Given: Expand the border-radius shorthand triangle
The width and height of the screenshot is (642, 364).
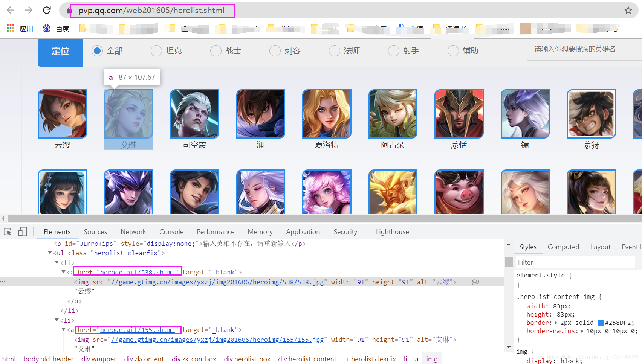Looking at the screenshot, I should click(582, 331).
